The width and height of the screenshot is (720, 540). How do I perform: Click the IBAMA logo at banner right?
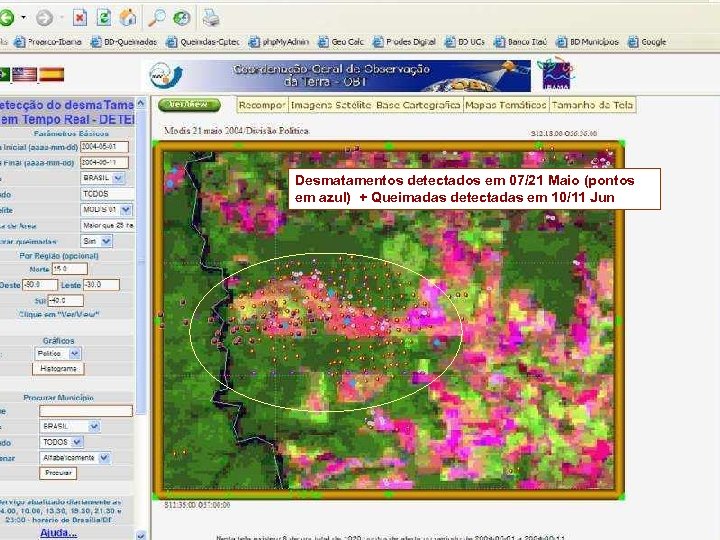pos(556,73)
